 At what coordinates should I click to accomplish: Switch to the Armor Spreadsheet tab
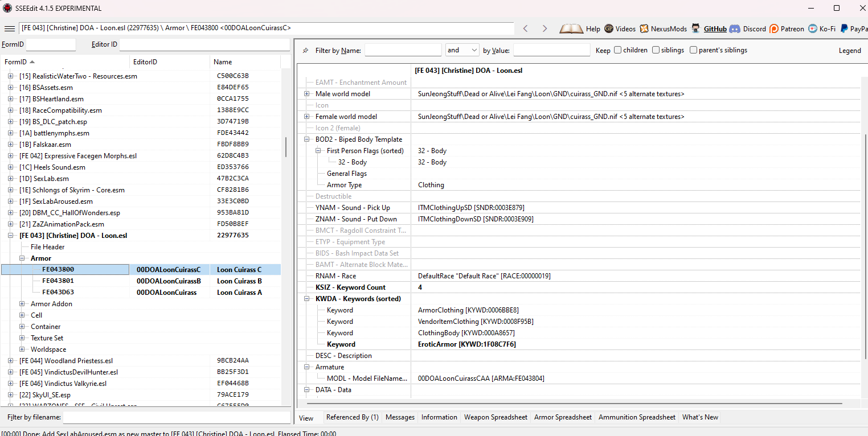tap(563, 417)
